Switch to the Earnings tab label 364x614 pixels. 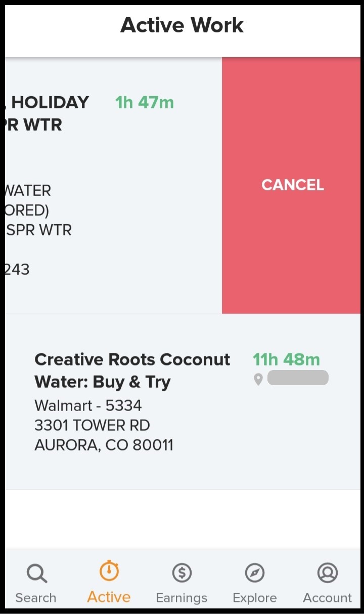tap(181, 598)
